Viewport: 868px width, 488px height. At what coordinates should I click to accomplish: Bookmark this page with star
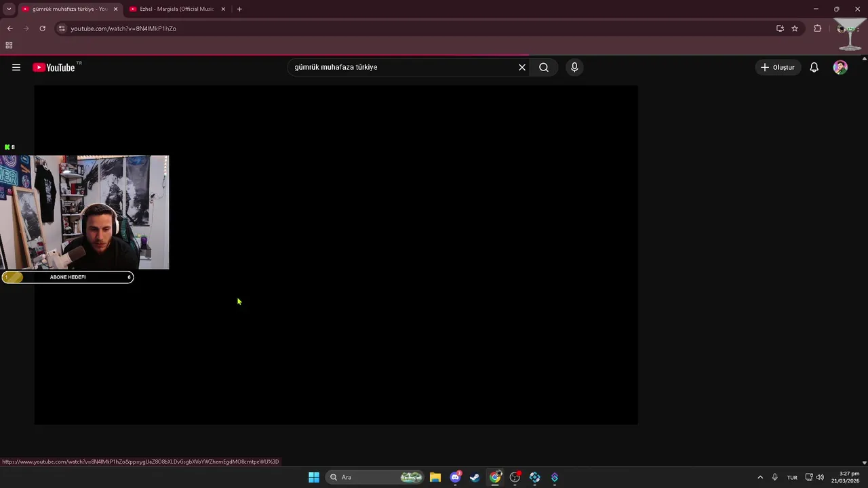click(795, 28)
